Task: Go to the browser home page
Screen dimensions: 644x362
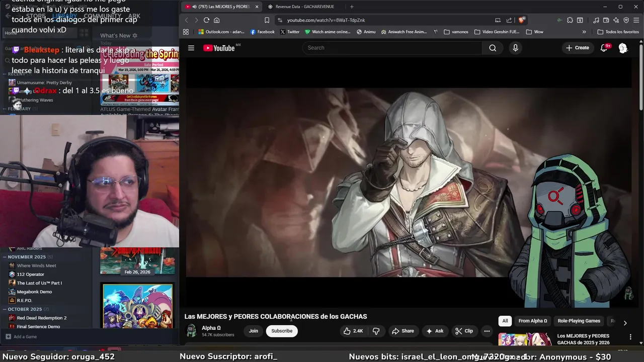Action: click(217, 20)
